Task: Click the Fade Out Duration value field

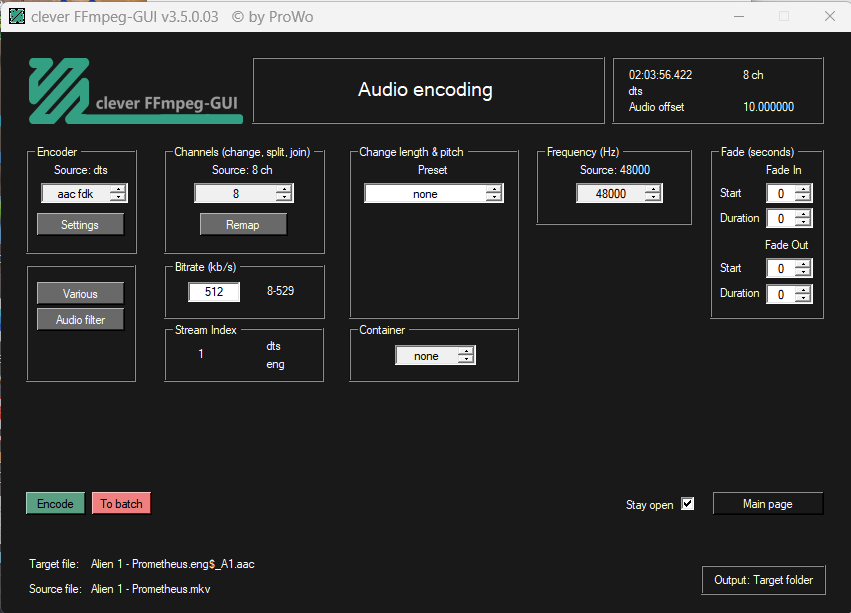Action: click(x=780, y=294)
